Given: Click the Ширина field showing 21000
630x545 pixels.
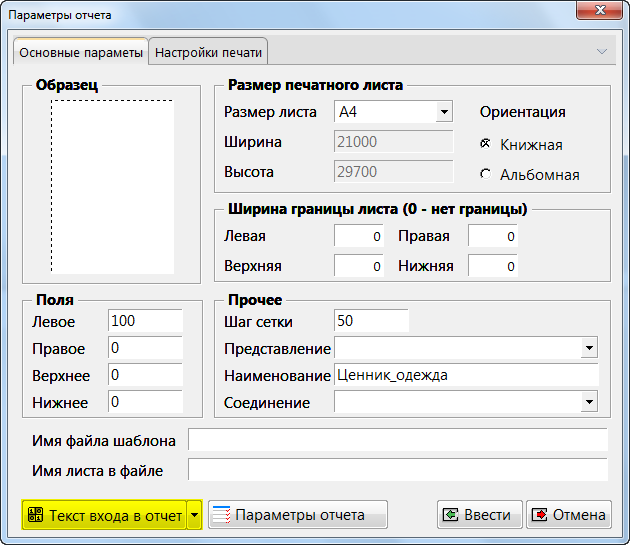Looking at the screenshot, I should [393, 141].
